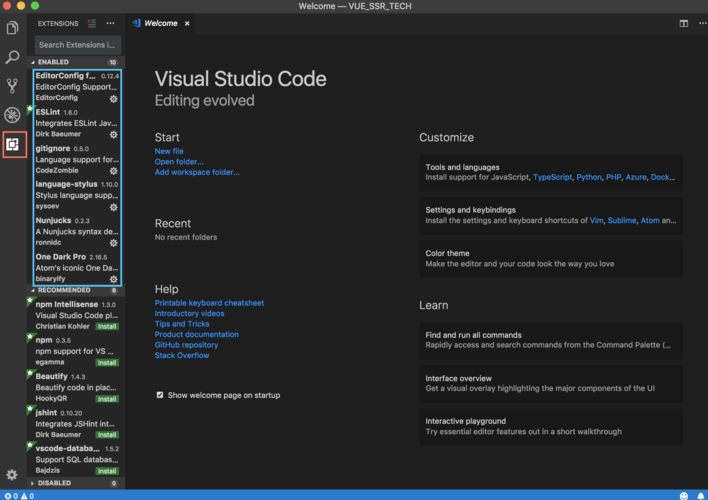
Task: Click the TypeScript language link
Action: 552,177
